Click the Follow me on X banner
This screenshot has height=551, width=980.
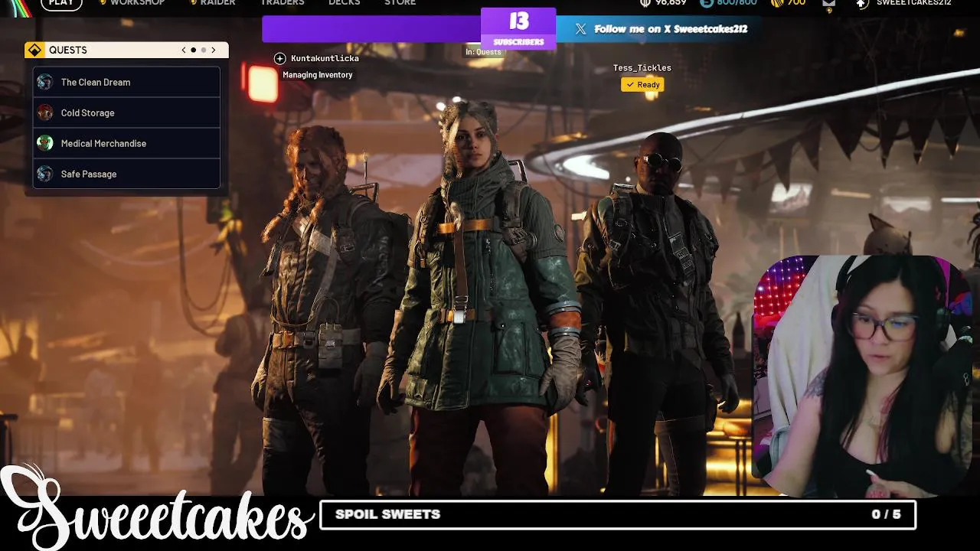[658, 29]
